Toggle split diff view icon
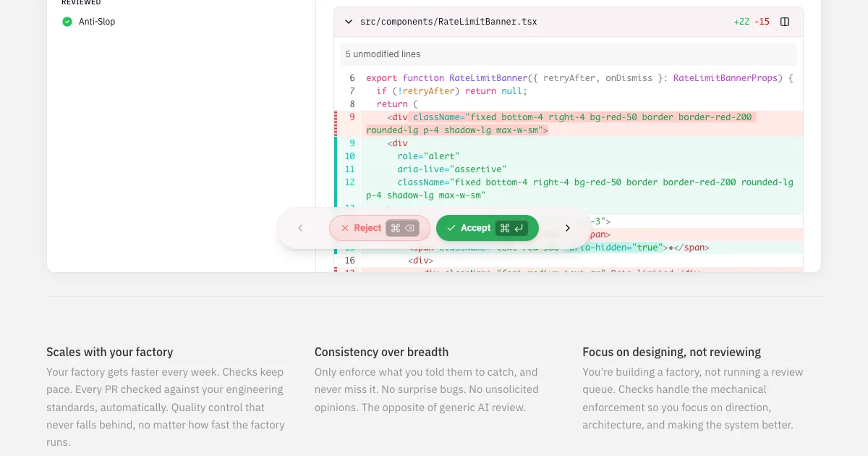Screen dimensions: 868x456 click(785, 22)
